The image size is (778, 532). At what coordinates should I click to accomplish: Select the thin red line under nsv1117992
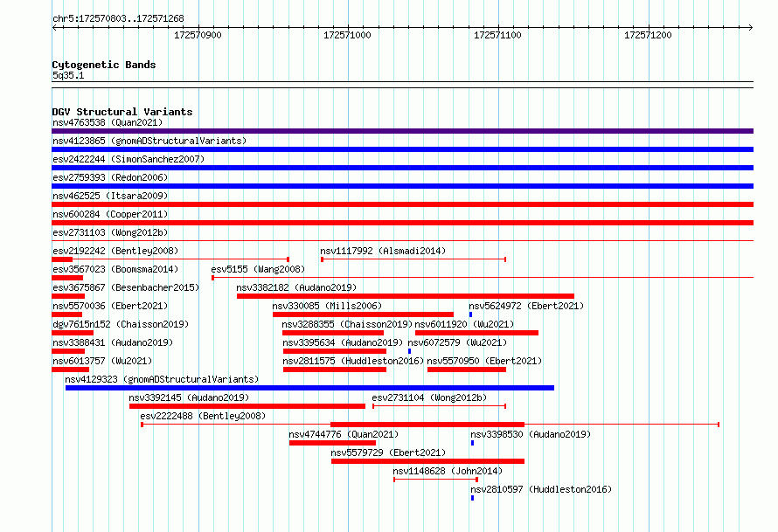(x=413, y=259)
